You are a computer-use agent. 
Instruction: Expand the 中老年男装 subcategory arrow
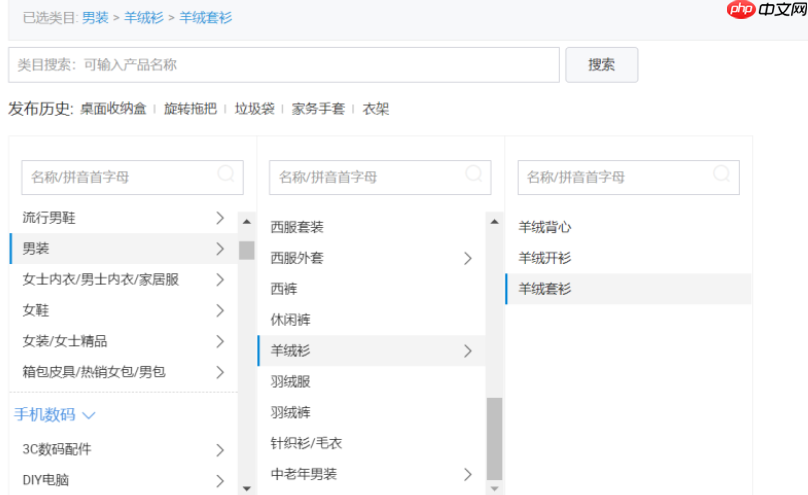(467, 474)
